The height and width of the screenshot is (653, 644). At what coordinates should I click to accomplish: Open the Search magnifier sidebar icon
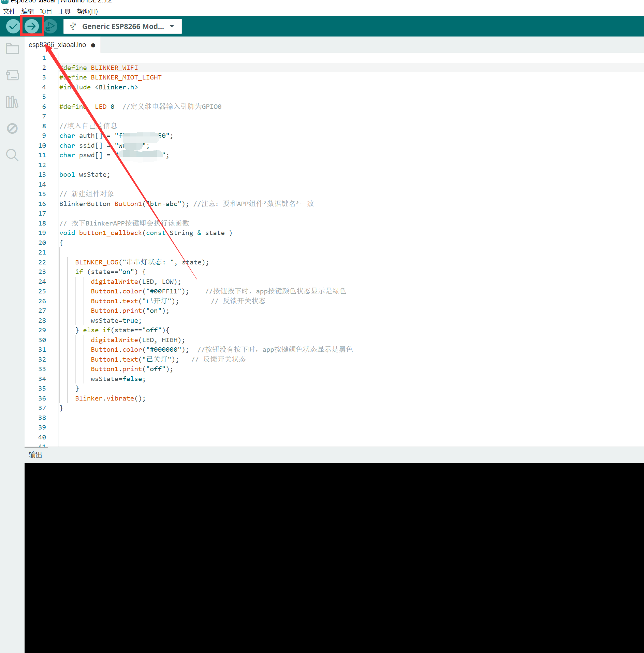[12, 155]
